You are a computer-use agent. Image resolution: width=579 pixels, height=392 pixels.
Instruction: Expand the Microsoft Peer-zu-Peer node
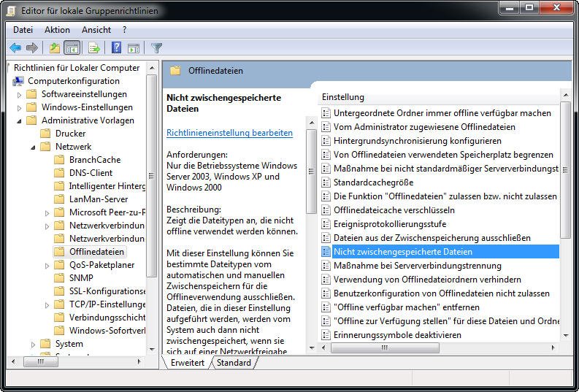(x=47, y=213)
